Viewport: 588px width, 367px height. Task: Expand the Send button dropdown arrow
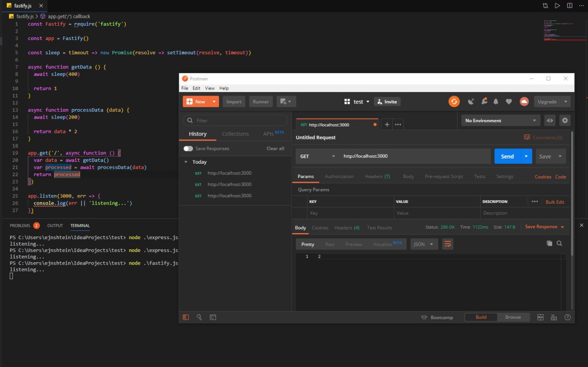(x=526, y=156)
